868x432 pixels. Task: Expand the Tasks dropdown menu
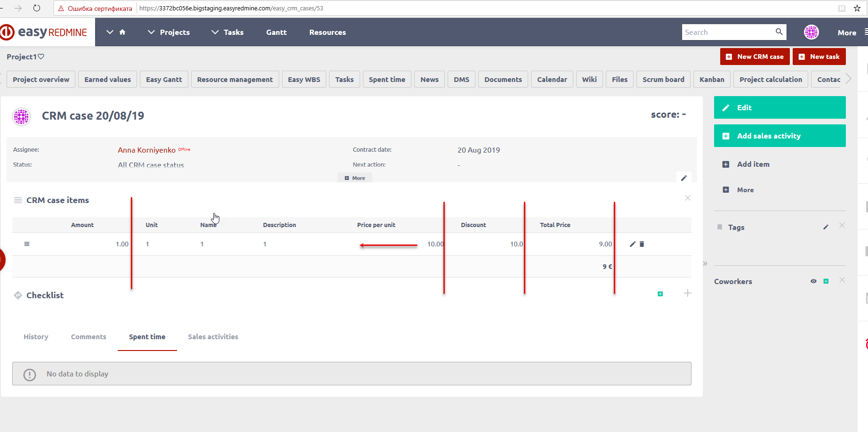[x=228, y=32]
